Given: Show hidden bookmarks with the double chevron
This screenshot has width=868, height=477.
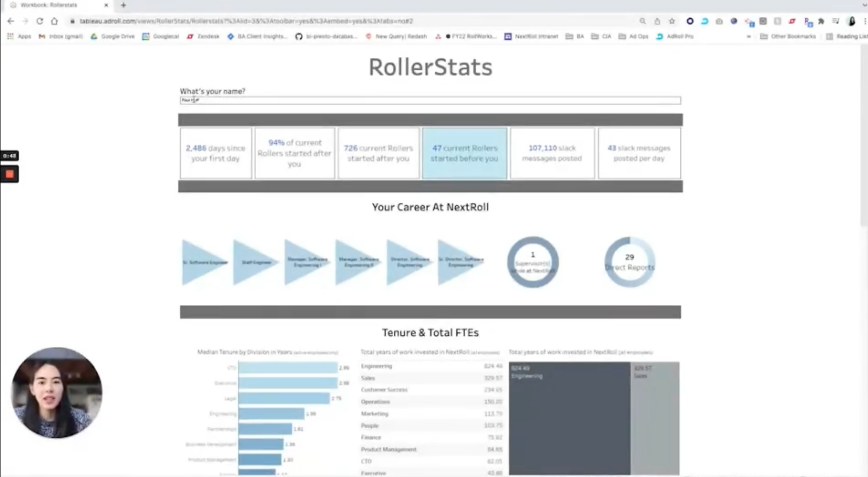Looking at the screenshot, I should [749, 36].
